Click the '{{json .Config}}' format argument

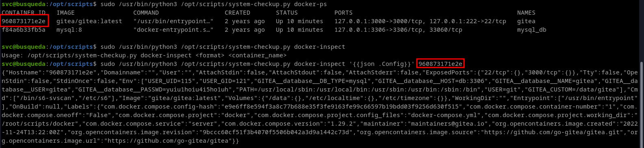coord(382,64)
